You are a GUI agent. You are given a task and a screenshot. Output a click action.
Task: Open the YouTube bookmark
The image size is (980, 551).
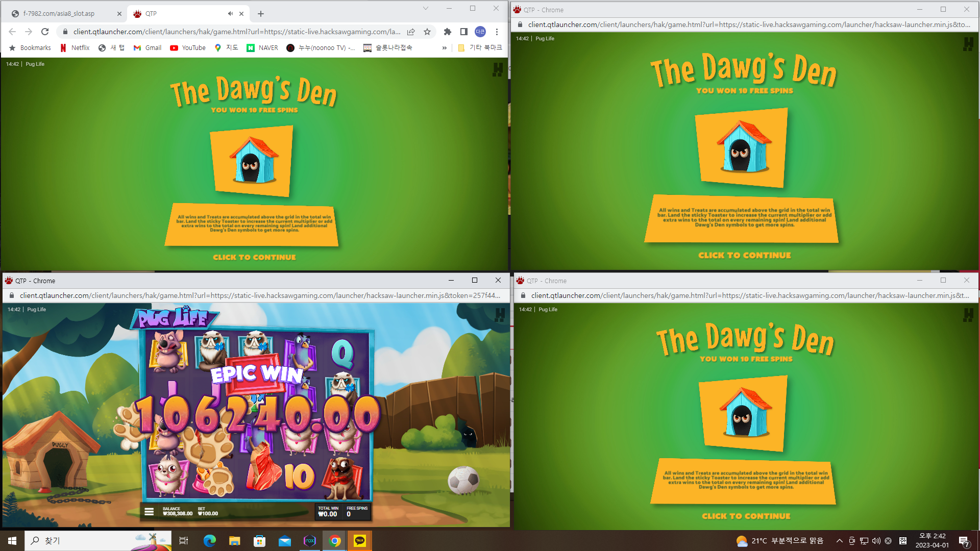[188, 47]
